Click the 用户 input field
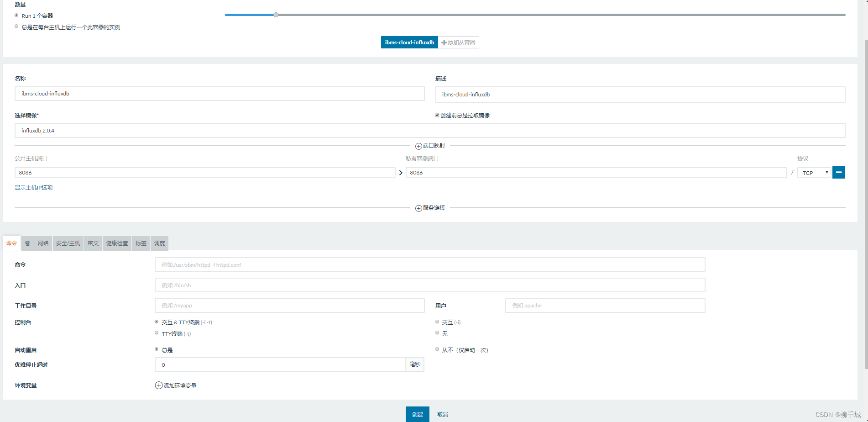This screenshot has width=868, height=422. (605, 306)
